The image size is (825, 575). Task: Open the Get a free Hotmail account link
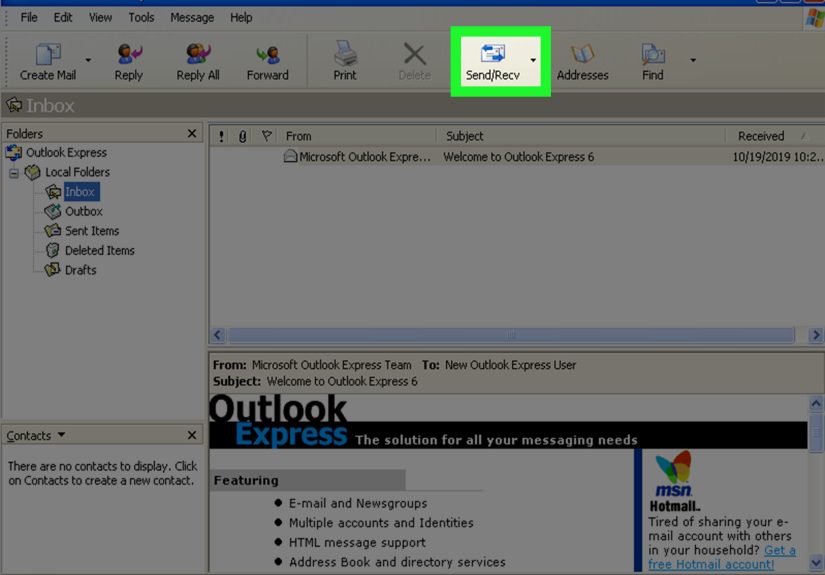point(722,558)
